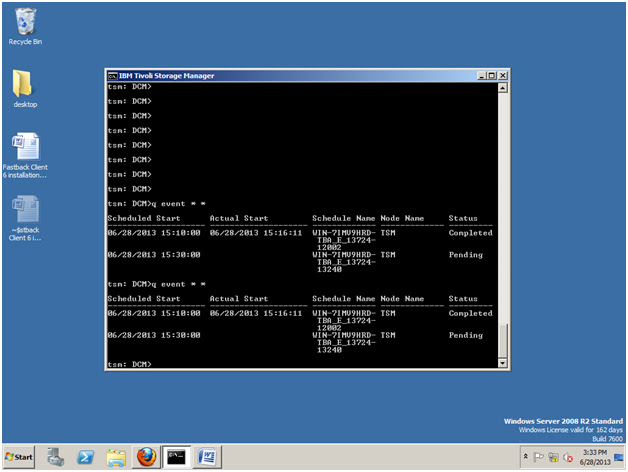The image size is (628, 472).
Task: Show hidden tray icons arrow
Action: 525,457
